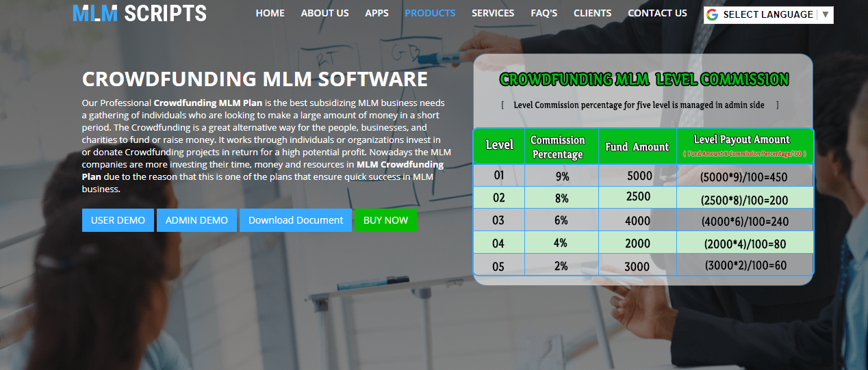Open the About Us page

[324, 13]
